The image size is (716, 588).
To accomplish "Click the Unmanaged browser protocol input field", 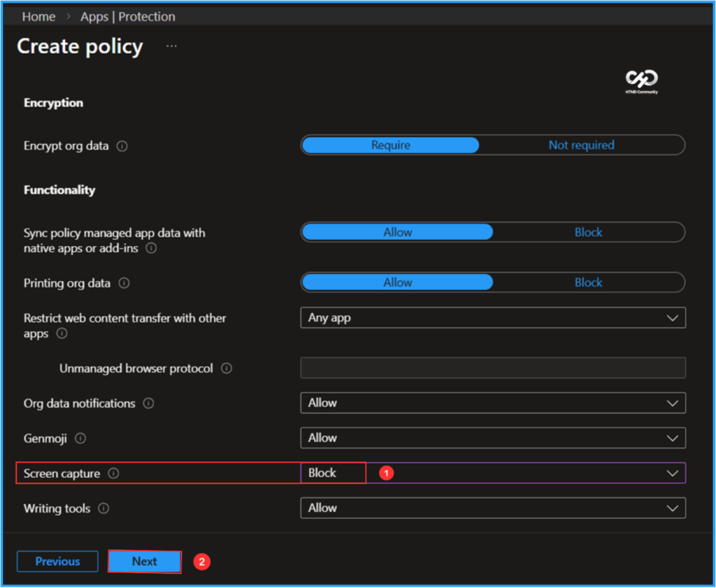I will [493, 368].
